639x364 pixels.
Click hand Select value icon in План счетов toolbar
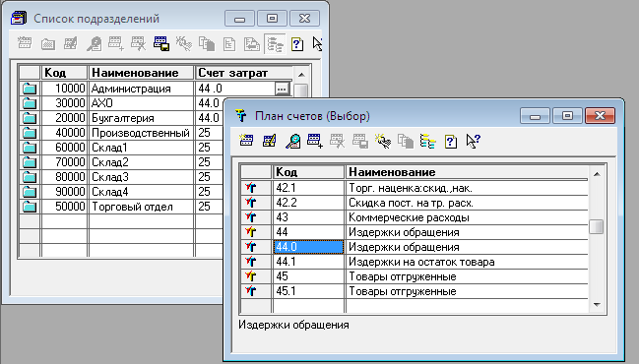tap(383, 141)
